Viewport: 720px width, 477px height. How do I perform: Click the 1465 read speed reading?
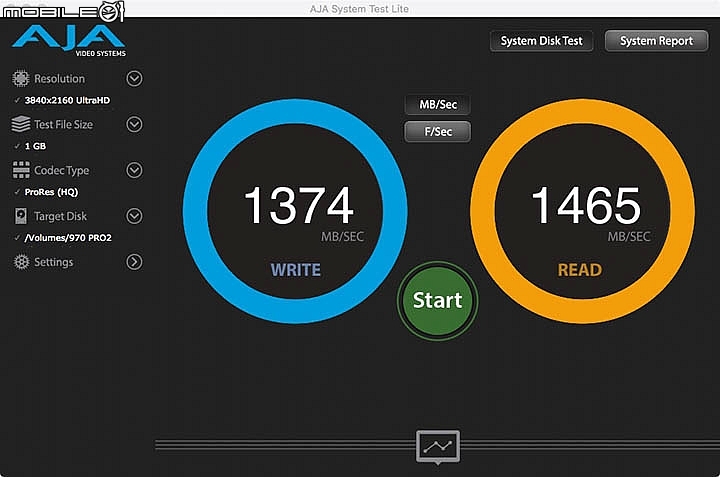click(x=585, y=205)
